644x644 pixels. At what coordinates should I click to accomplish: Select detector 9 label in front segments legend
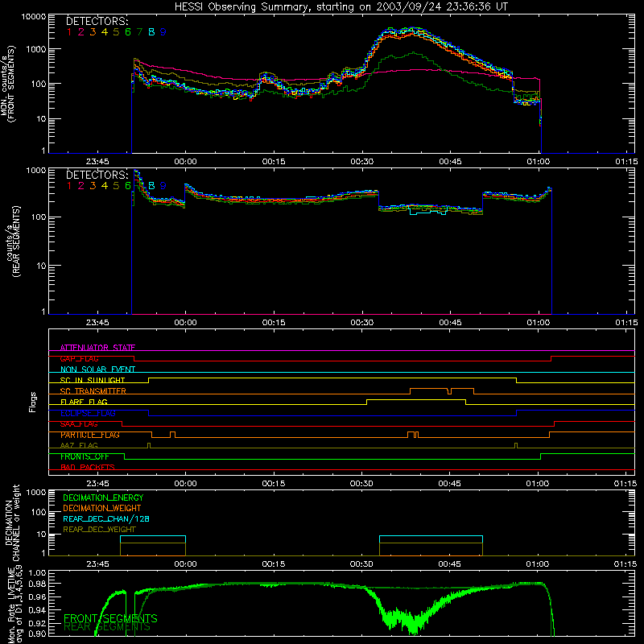pos(163,32)
